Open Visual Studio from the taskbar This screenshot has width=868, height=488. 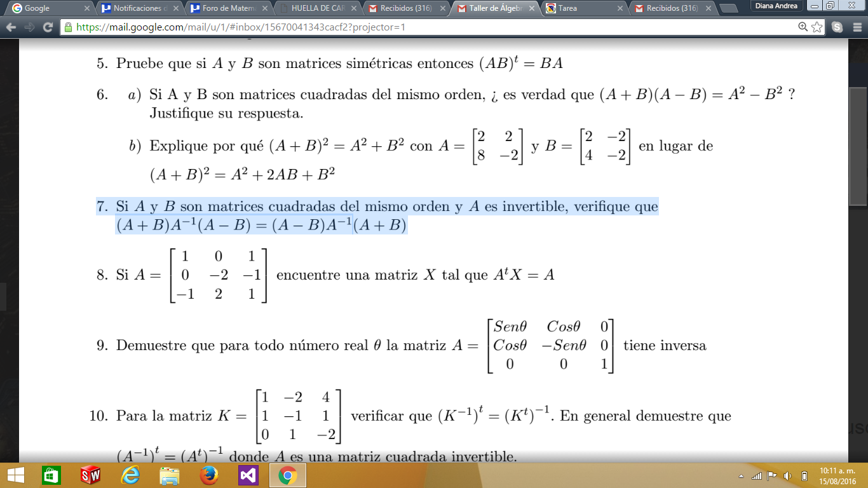pyautogui.click(x=248, y=475)
